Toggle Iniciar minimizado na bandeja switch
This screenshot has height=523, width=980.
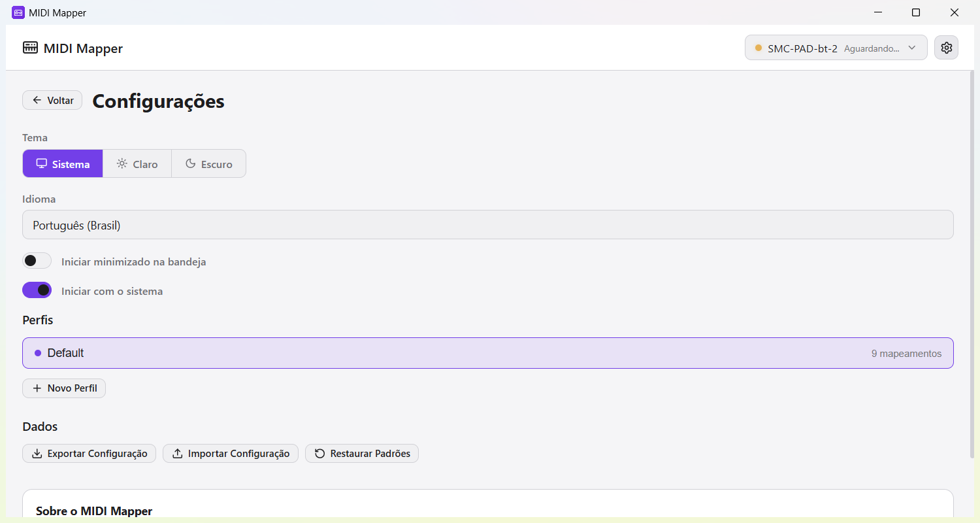(37, 261)
